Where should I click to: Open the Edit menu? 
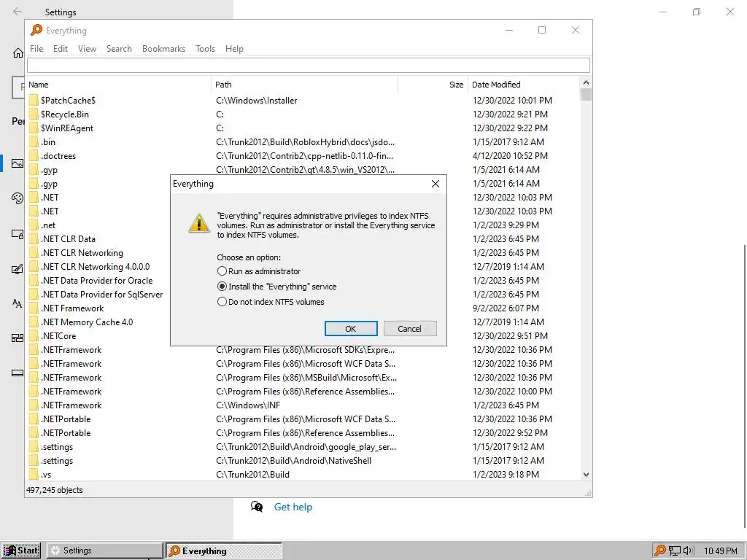coord(61,49)
